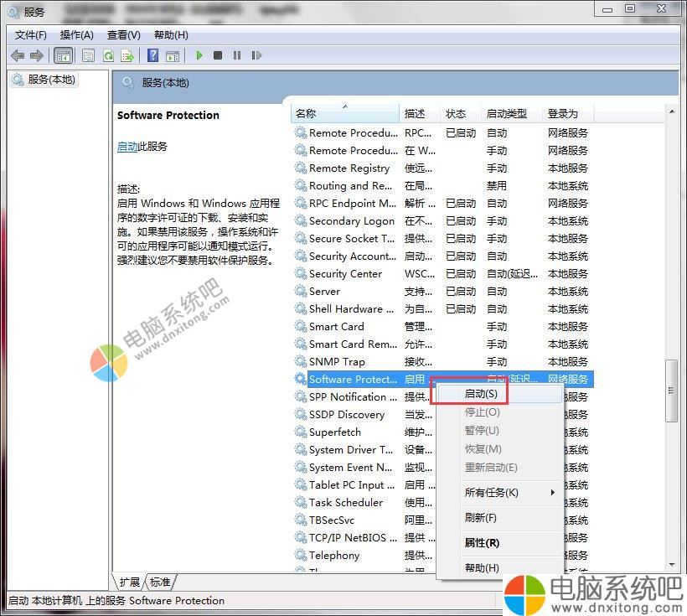Select the System Driver T... service row
The height and width of the screenshot is (616, 687).
coord(364,450)
